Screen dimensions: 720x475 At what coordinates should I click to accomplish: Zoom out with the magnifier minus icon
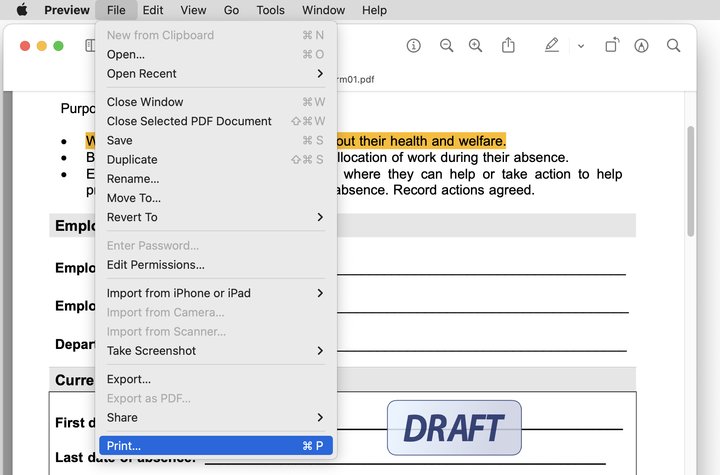click(x=446, y=46)
